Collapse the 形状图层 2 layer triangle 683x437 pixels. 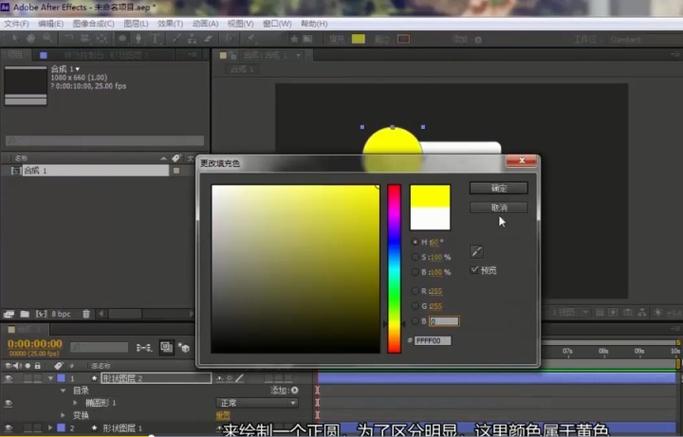coord(51,379)
